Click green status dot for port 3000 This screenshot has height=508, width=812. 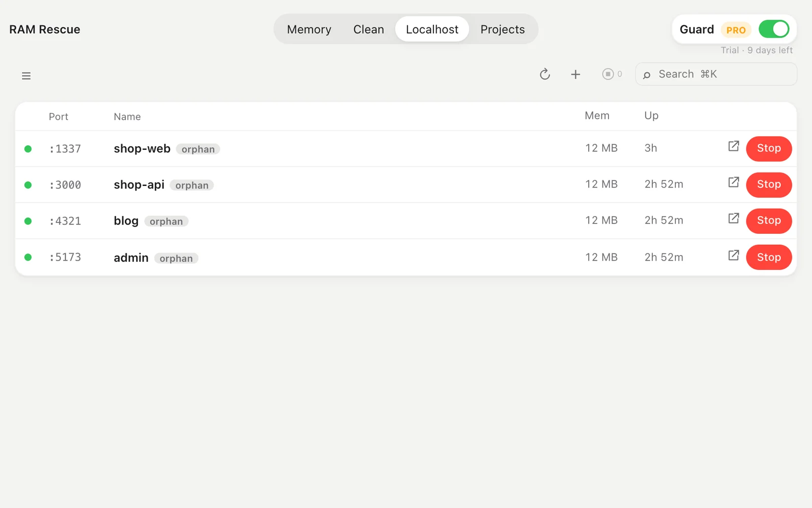[x=28, y=185]
